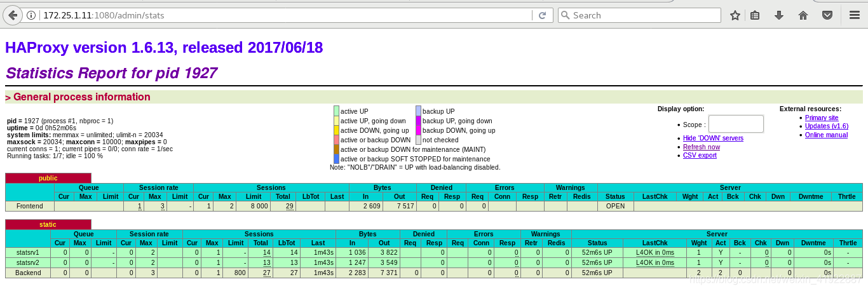Click the HAProxy version 1.6.13 title
Image resolution: width=868 pixels, height=291 pixels.
tap(164, 47)
